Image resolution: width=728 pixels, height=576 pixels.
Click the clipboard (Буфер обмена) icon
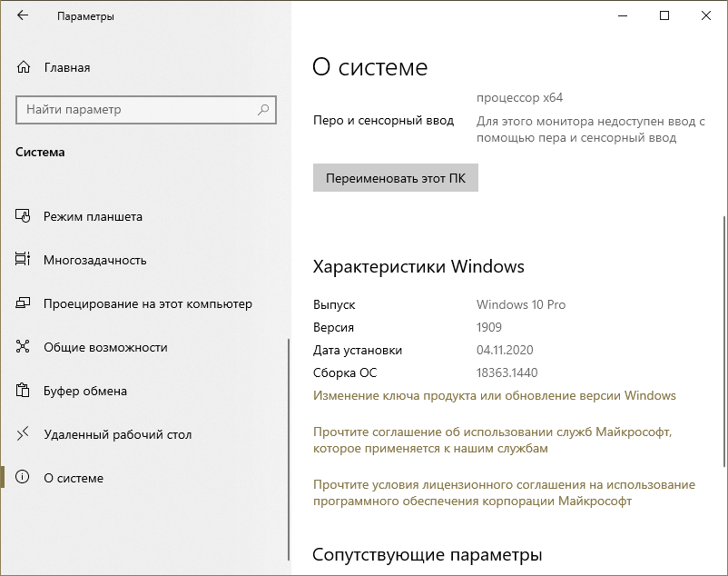24,392
